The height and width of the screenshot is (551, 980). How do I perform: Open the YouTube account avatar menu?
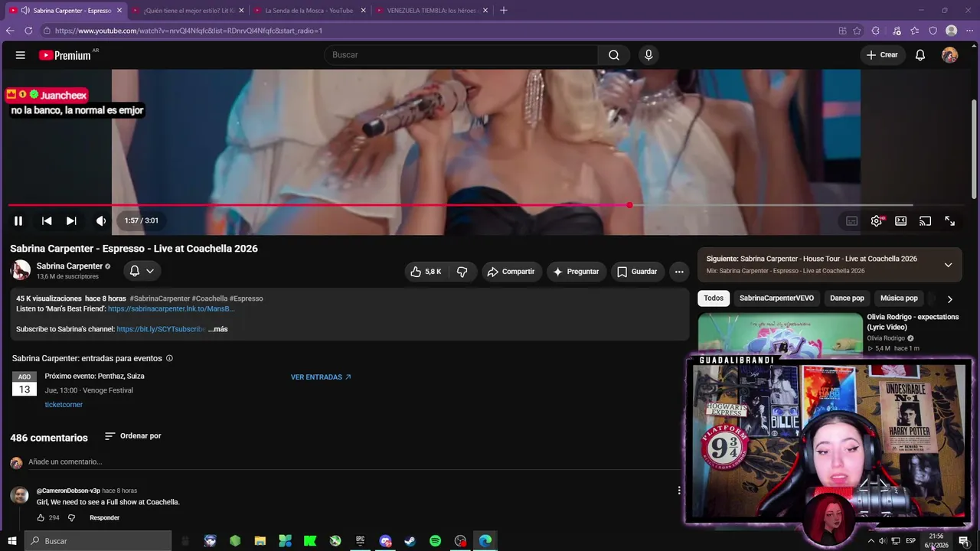click(x=949, y=55)
